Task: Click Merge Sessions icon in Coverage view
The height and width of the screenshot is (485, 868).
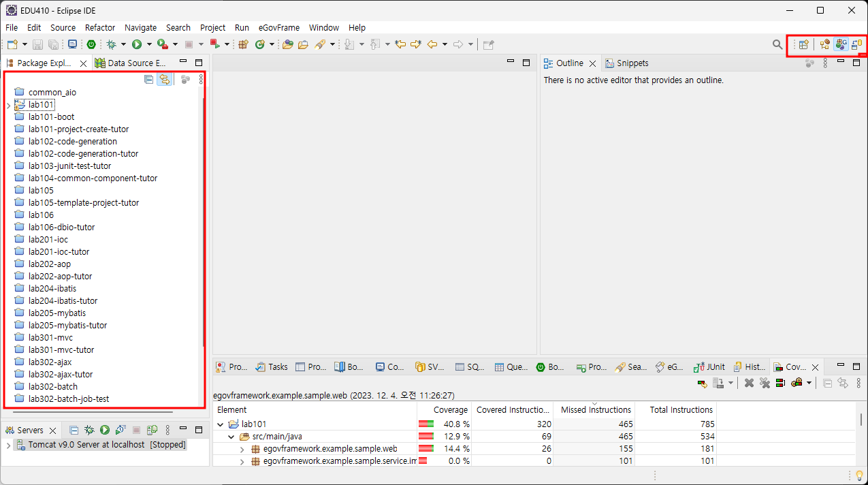Action: 779,383
